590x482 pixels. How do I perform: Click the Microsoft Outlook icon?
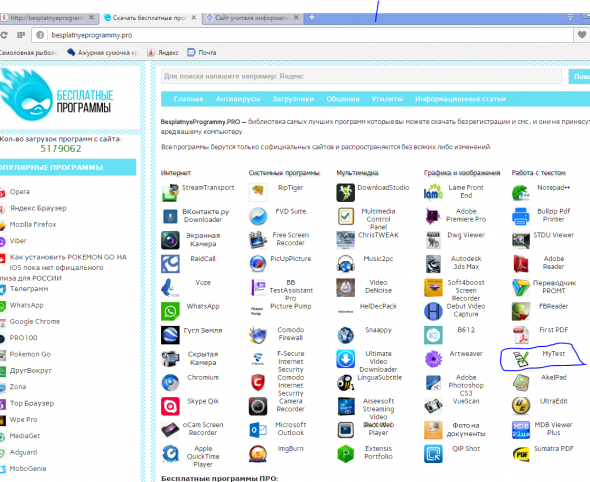(x=258, y=430)
